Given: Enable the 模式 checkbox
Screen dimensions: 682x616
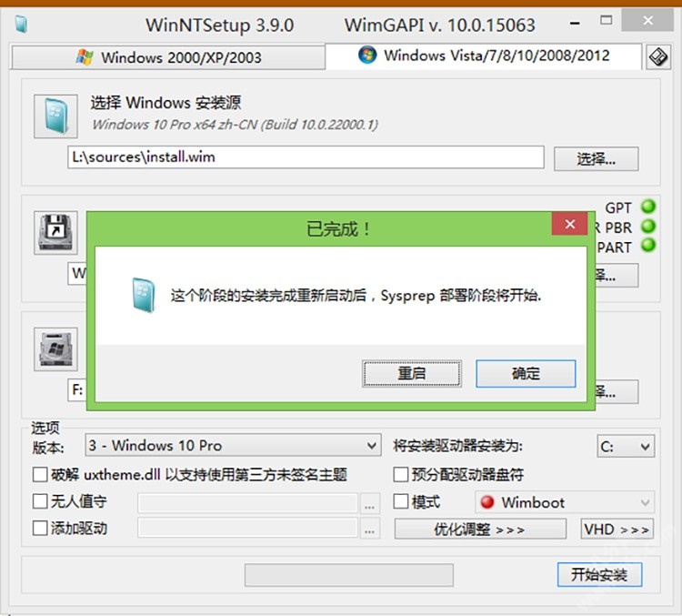Looking at the screenshot, I should [x=401, y=501].
